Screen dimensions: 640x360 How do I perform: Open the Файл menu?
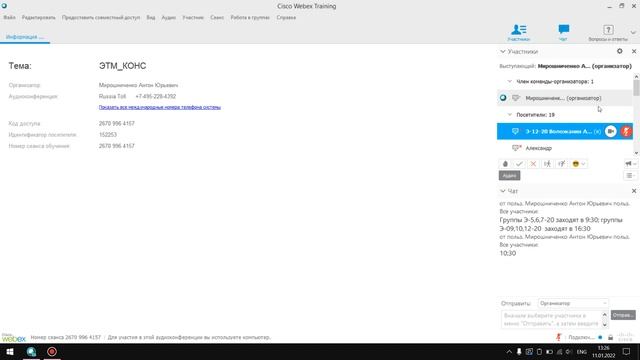point(9,18)
